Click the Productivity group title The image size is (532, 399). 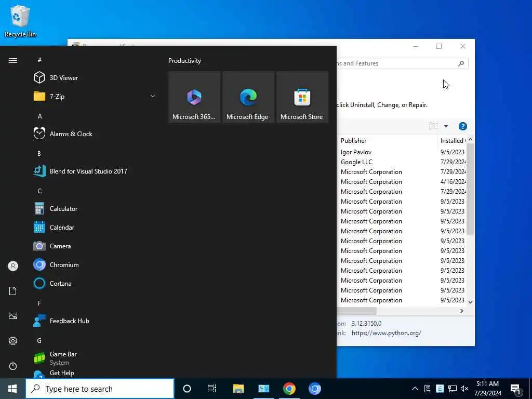tap(184, 61)
